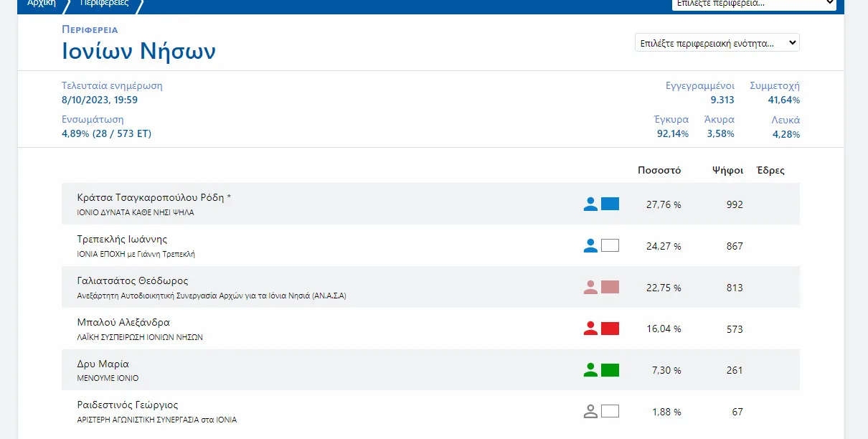Click the Ψήφοι column header
Screen dimensions: 868x439
(x=727, y=171)
